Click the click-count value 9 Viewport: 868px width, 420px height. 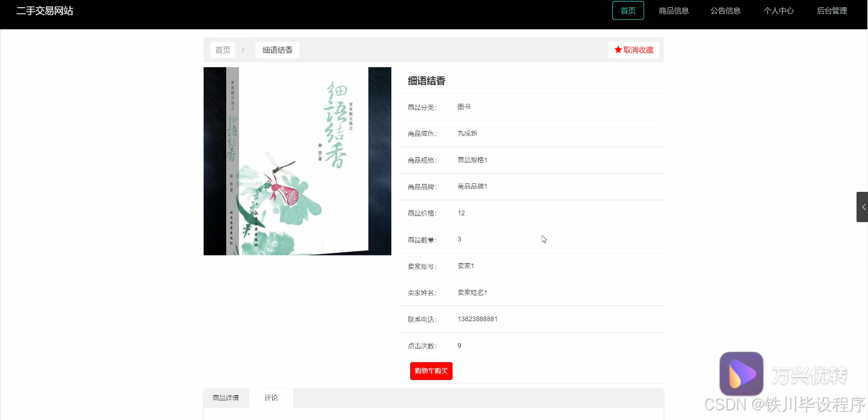click(x=459, y=346)
